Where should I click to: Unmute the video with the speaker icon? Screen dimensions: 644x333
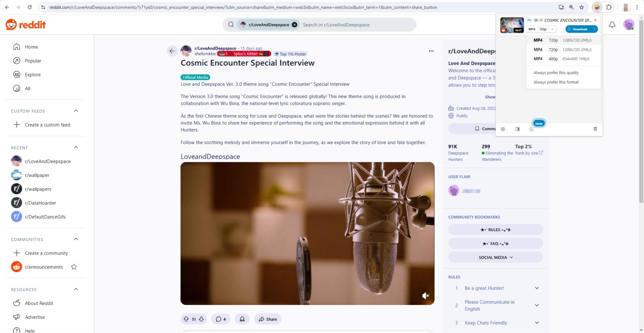426,296
